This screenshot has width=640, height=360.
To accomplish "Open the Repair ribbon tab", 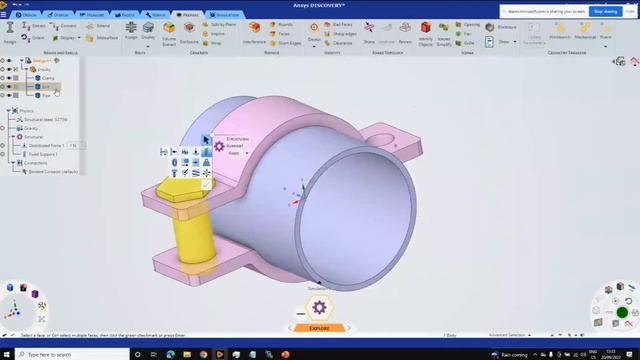I will click(155, 15).
